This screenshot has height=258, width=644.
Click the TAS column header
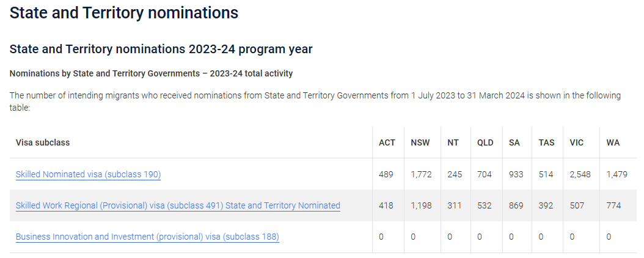[546, 142]
